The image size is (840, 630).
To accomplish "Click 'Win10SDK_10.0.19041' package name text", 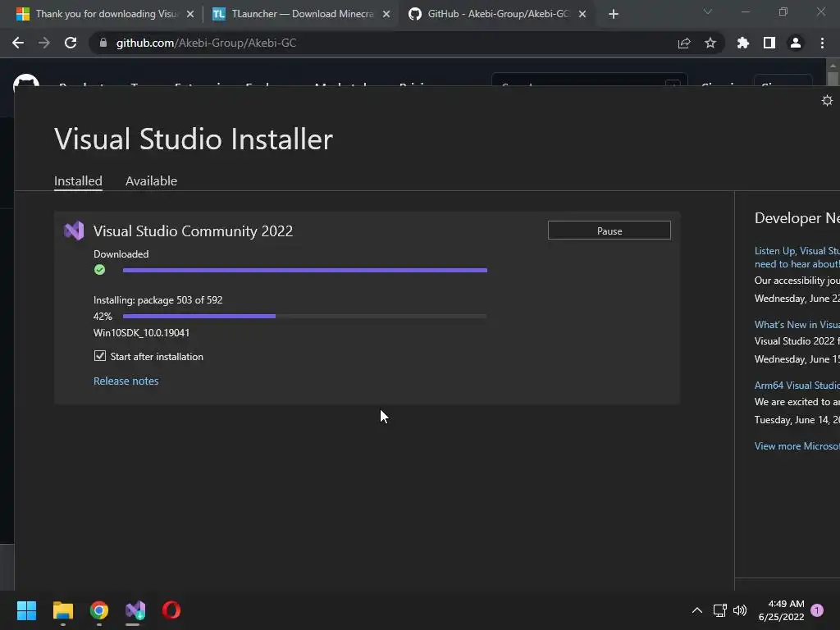I will tap(141, 333).
